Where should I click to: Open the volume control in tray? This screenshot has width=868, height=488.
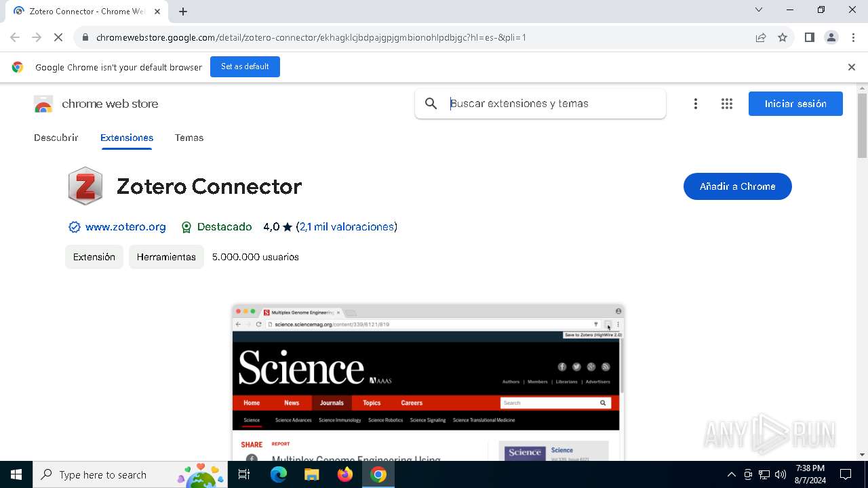click(x=781, y=474)
